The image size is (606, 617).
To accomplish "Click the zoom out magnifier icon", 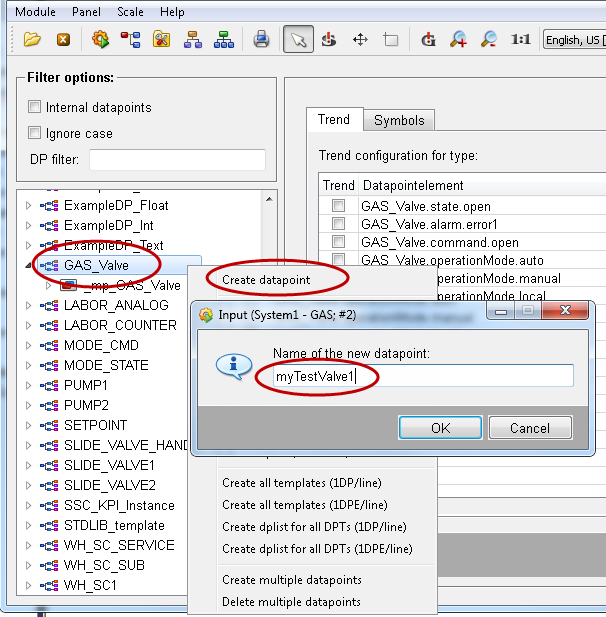I will coord(489,40).
